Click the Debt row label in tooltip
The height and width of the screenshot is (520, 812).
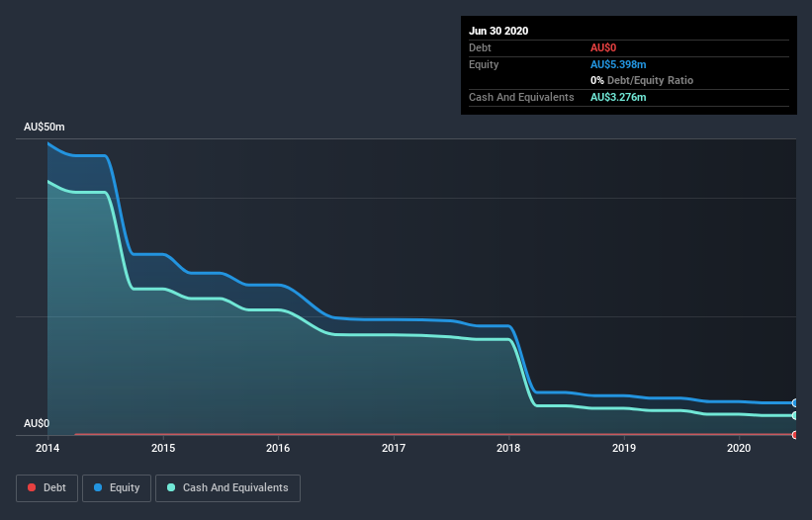(x=480, y=47)
